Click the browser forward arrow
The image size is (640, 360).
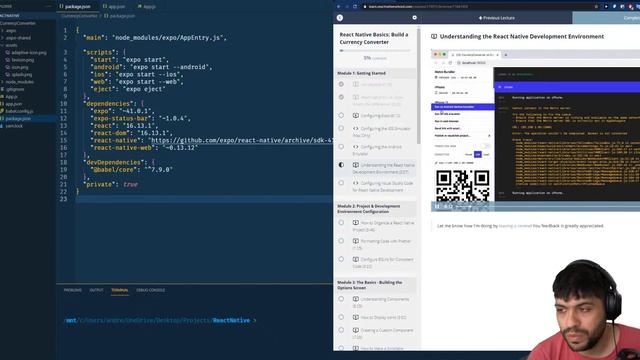[347, 7]
